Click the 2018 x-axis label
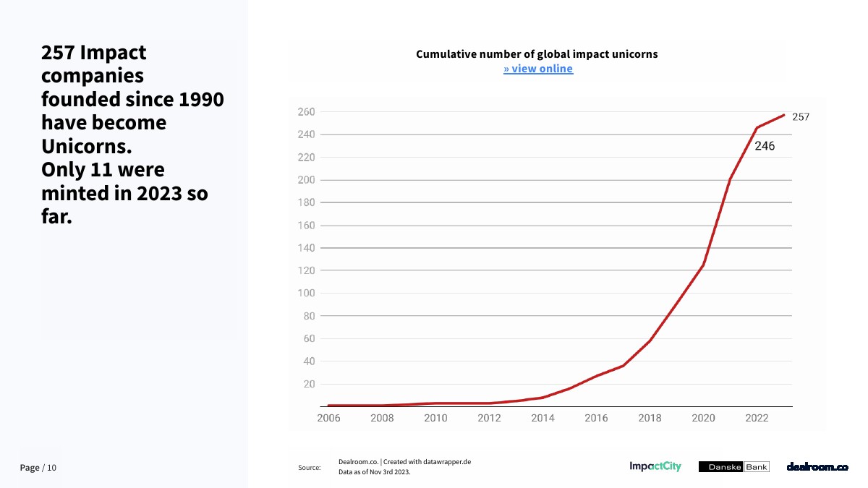This screenshot has height=488, width=868. pos(650,418)
